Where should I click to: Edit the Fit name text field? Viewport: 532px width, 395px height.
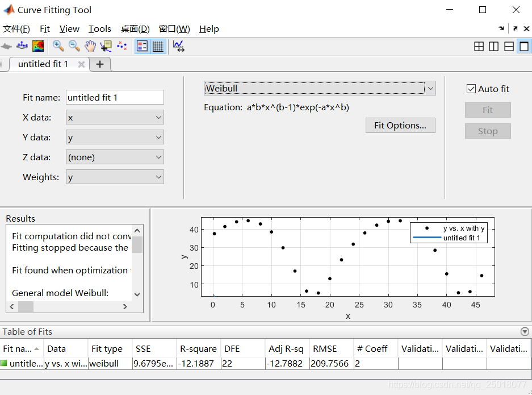click(115, 97)
